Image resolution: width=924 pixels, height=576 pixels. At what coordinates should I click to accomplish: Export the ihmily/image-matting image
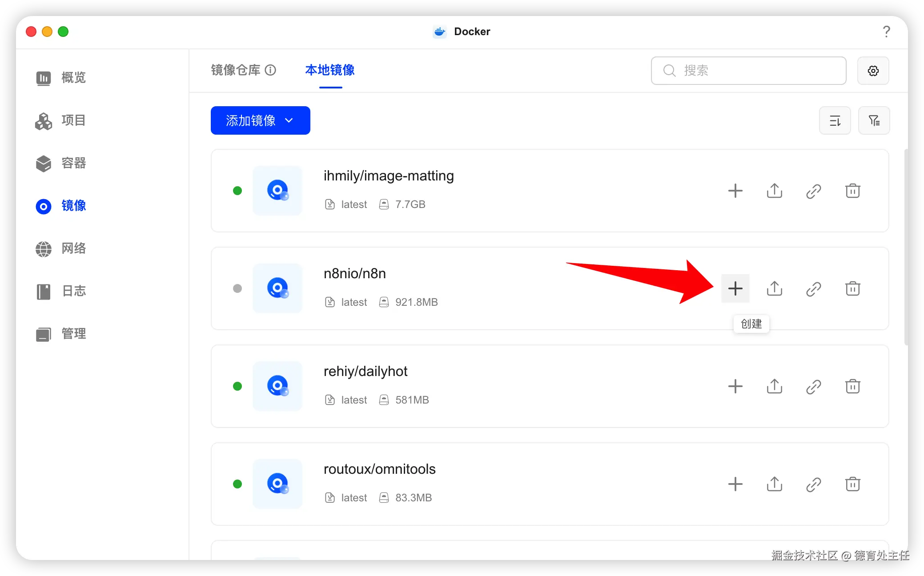[x=774, y=191]
